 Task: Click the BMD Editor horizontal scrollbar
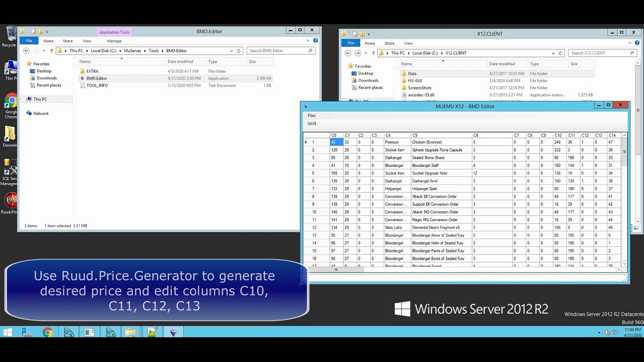pyautogui.click(x=336, y=269)
